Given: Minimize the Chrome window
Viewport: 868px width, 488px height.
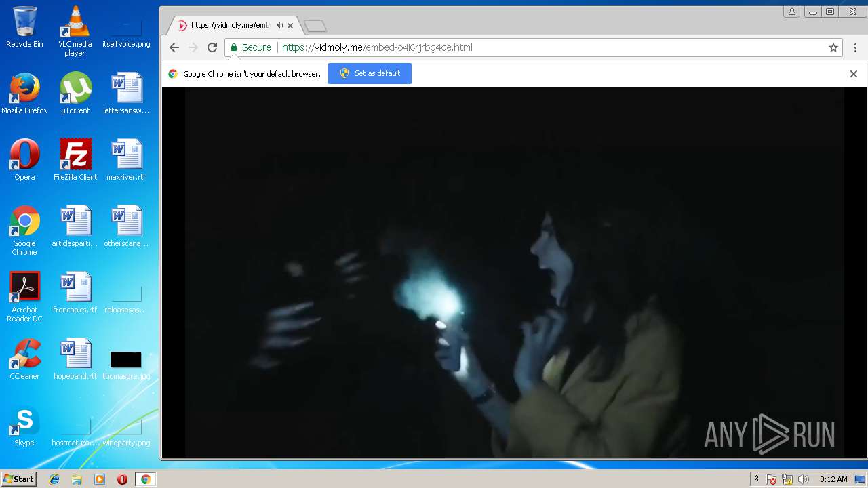Looking at the screenshot, I should pyautogui.click(x=812, y=12).
